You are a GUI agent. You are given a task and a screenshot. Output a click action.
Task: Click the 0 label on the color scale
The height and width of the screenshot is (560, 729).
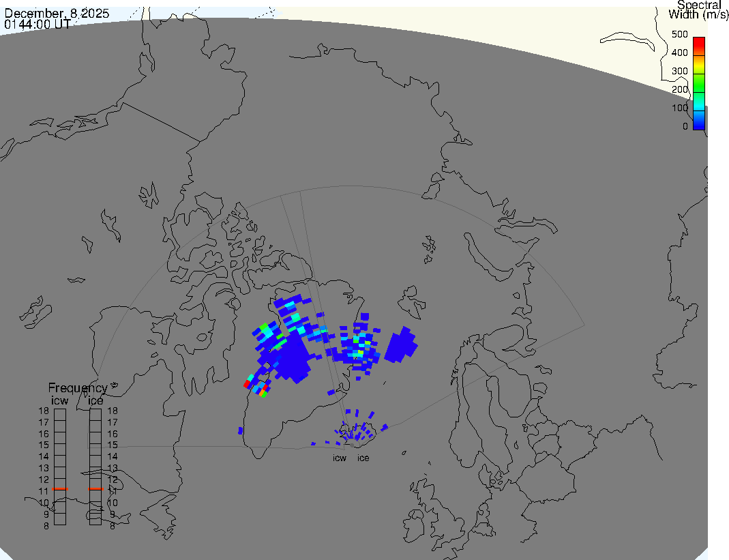(685, 126)
